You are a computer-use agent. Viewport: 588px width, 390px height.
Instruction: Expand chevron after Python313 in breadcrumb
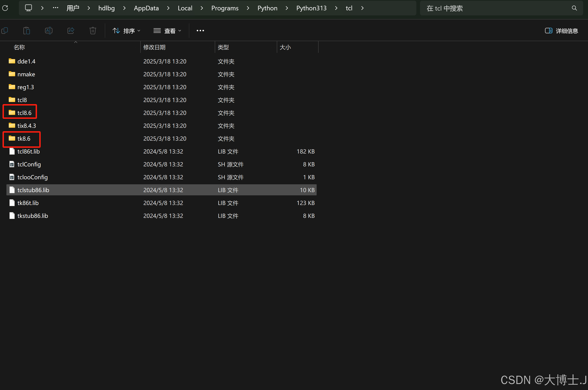click(x=336, y=8)
